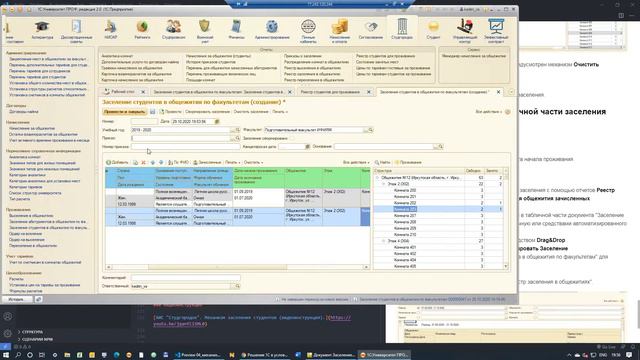This screenshot has height=360, width=640.
Task: Copy row icon in table toolbar
Action: click(136, 162)
